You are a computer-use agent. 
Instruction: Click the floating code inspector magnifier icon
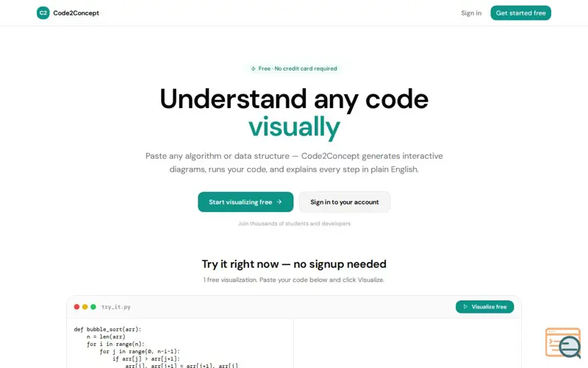tap(563, 343)
